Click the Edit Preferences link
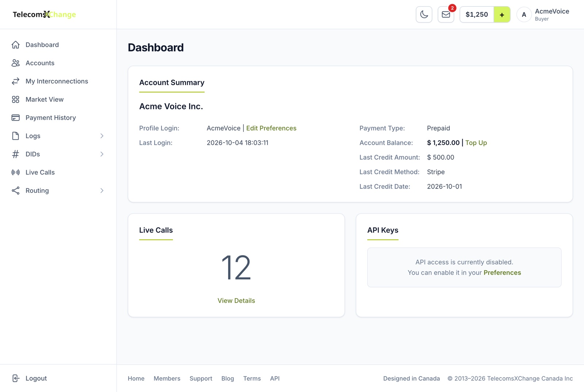 271,128
